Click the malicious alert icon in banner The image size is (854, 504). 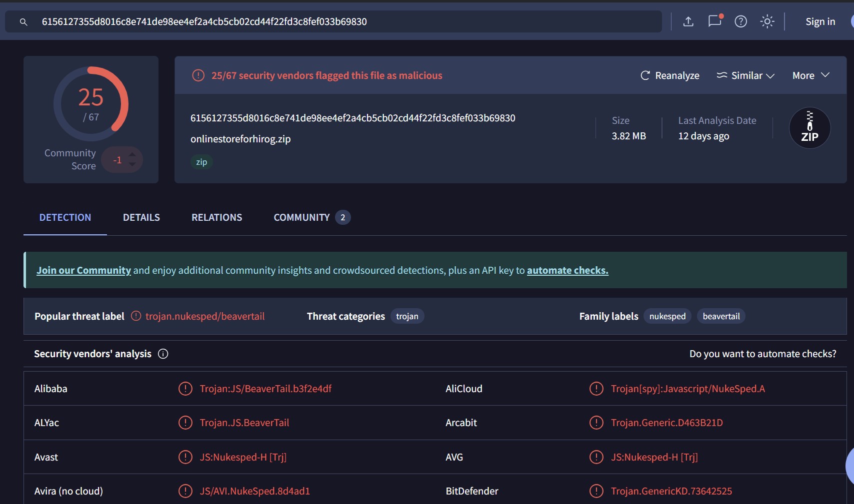198,75
